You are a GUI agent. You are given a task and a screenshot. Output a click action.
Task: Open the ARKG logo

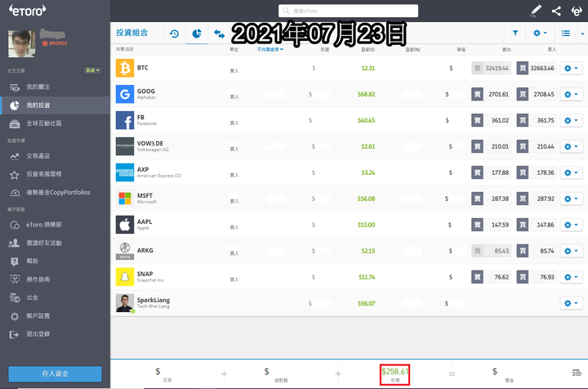tap(125, 251)
